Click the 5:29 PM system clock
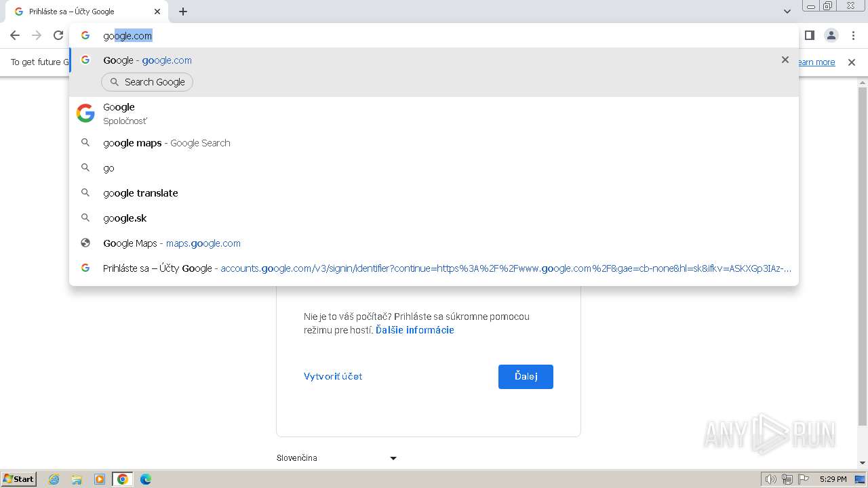The width and height of the screenshot is (868, 488). pos(833,479)
